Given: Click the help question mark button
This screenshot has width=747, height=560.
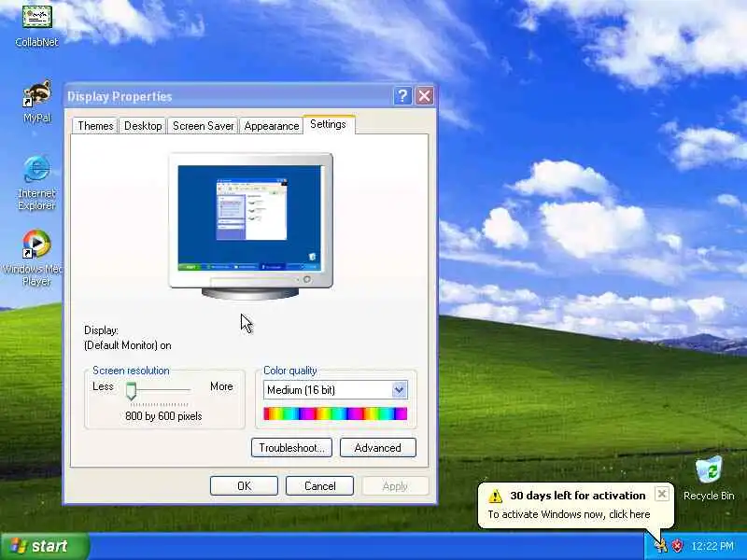Looking at the screenshot, I should click(402, 96).
